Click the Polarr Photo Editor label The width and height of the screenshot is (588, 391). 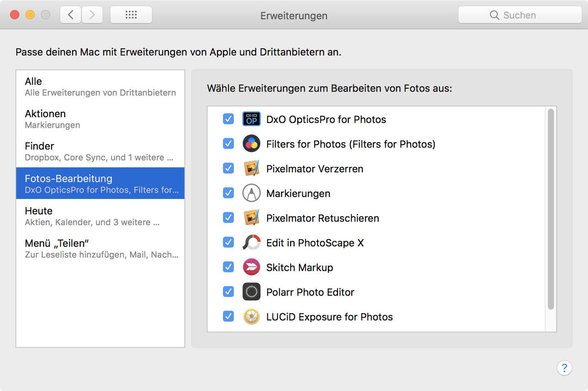tap(310, 293)
